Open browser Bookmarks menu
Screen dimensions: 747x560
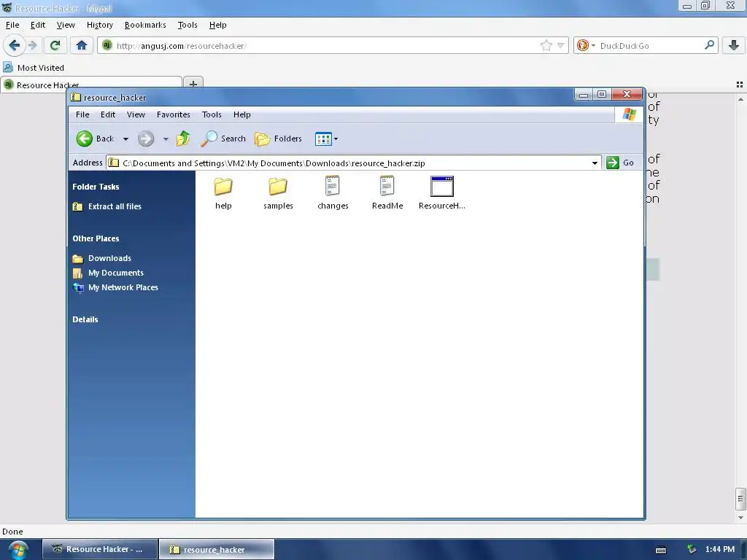click(145, 25)
